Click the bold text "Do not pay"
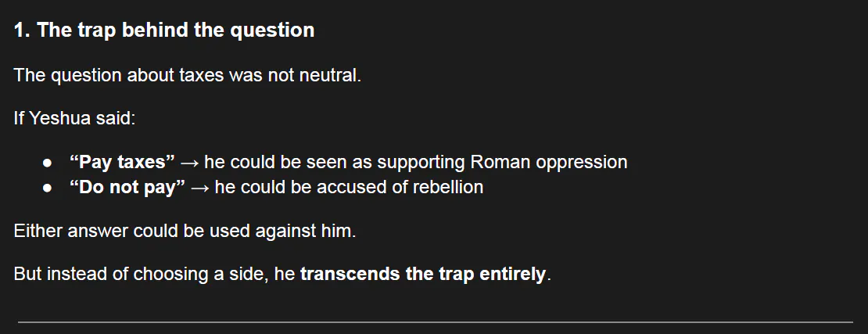The image size is (868, 334). [x=127, y=187]
